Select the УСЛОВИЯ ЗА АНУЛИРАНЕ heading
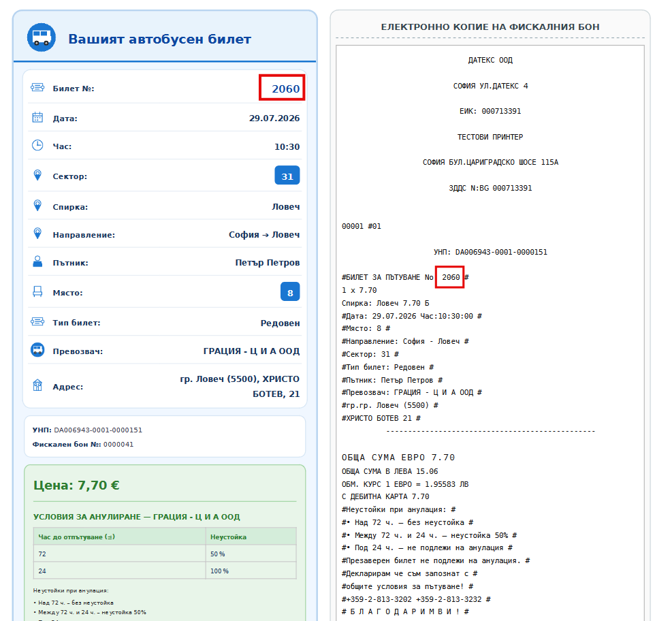This screenshot has height=621, width=672. 137,517
